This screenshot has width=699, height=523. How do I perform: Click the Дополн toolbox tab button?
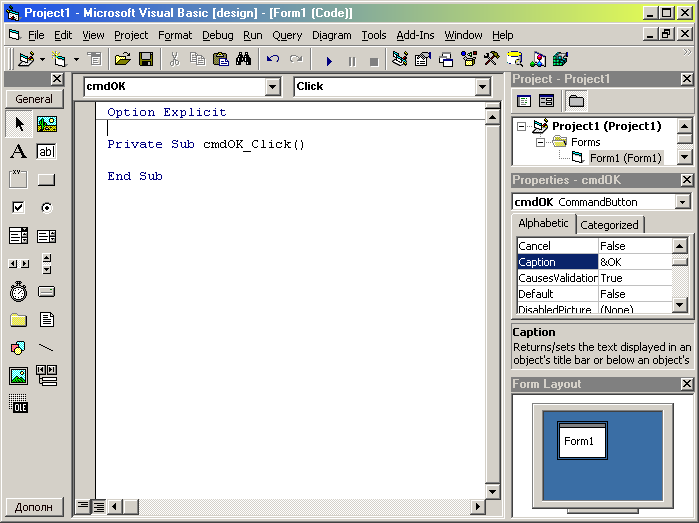[34, 507]
